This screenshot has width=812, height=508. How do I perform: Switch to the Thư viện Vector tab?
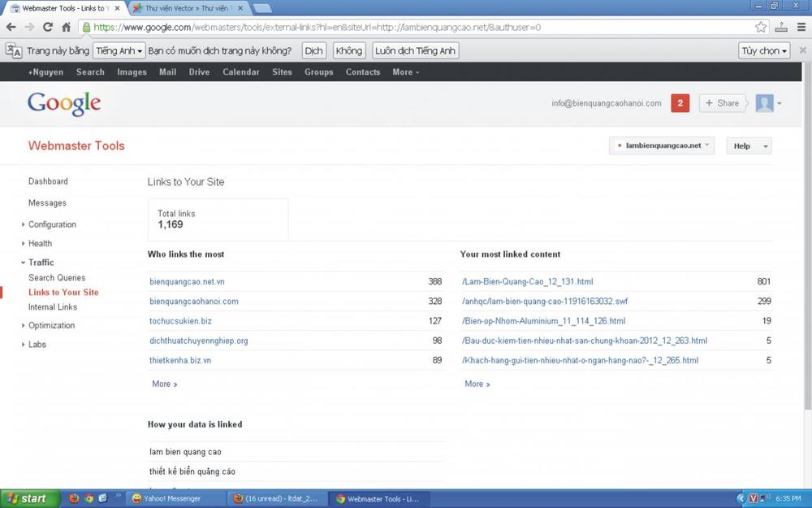(x=188, y=8)
